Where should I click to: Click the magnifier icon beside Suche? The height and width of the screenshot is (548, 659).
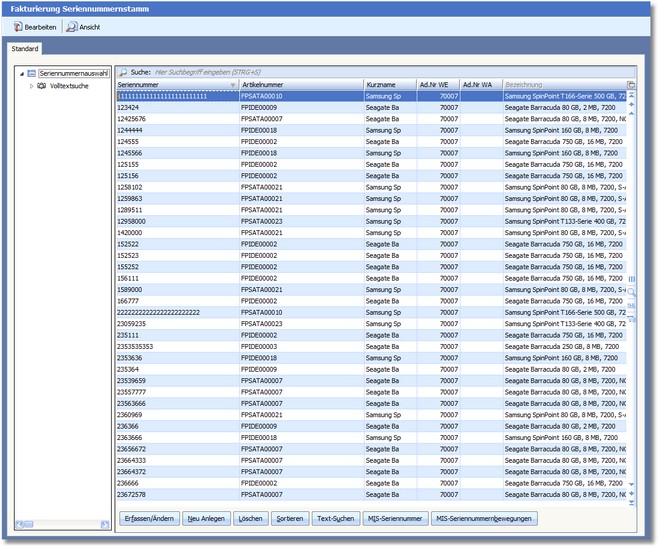pyautogui.click(x=124, y=73)
